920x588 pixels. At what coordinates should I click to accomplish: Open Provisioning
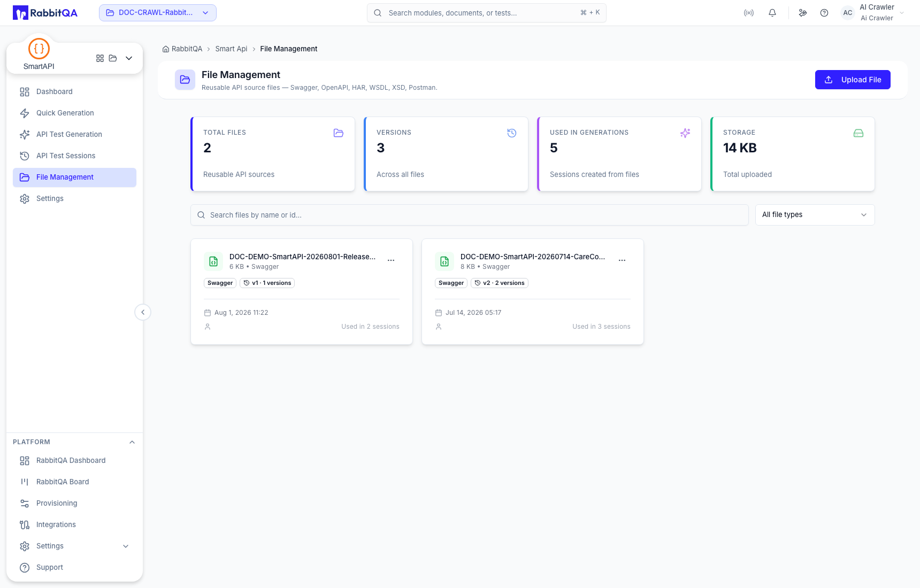point(74,504)
